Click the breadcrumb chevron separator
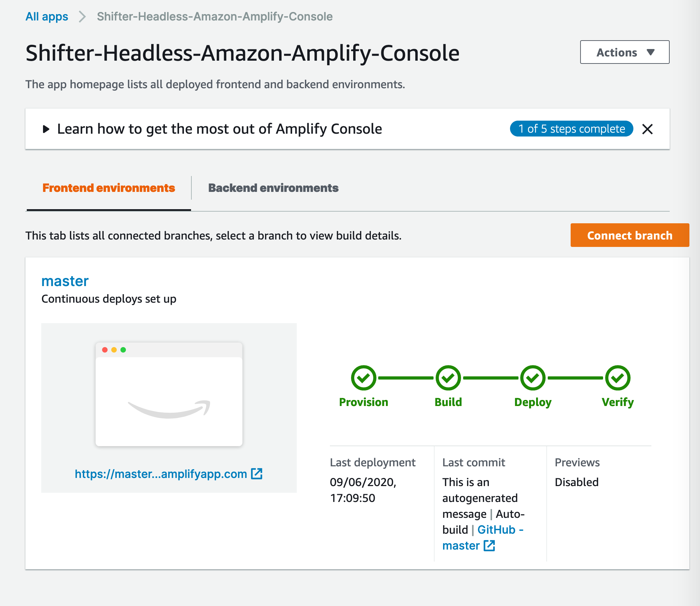700x606 pixels. [x=82, y=17]
